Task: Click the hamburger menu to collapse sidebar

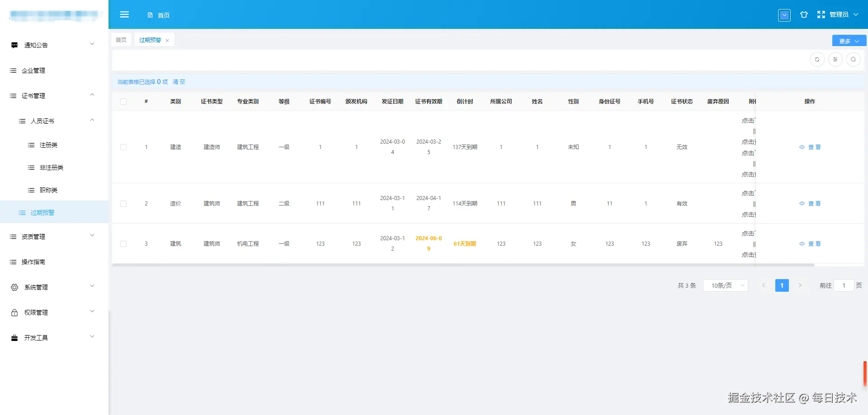Action: coord(124,14)
